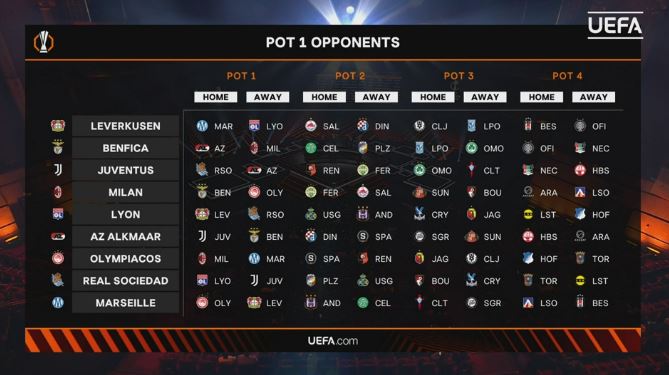Viewport: 669px width, 375px height.
Task: Click the REAL SOCIEDAD team name button
Action: (x=125, y=281)
